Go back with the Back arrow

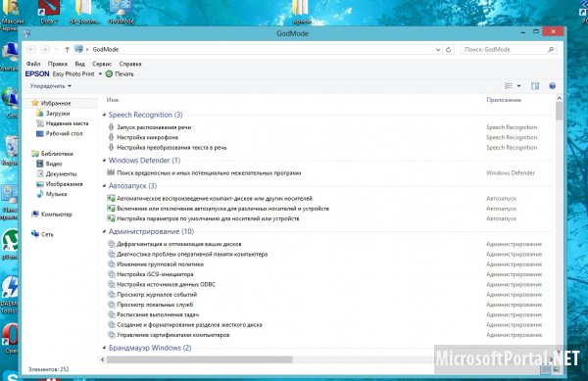coord(31,49)
